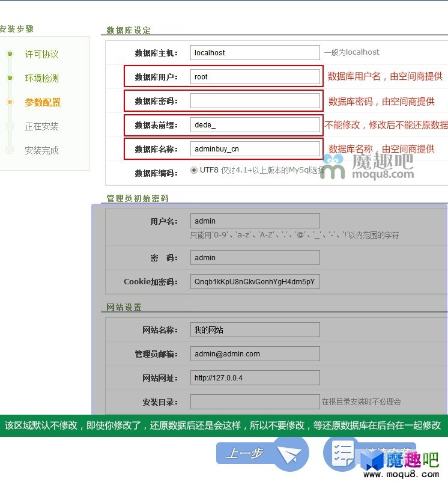Click the paper plane icon on 上一步
This screenshot has height=482, width=448.
[289, 454]
